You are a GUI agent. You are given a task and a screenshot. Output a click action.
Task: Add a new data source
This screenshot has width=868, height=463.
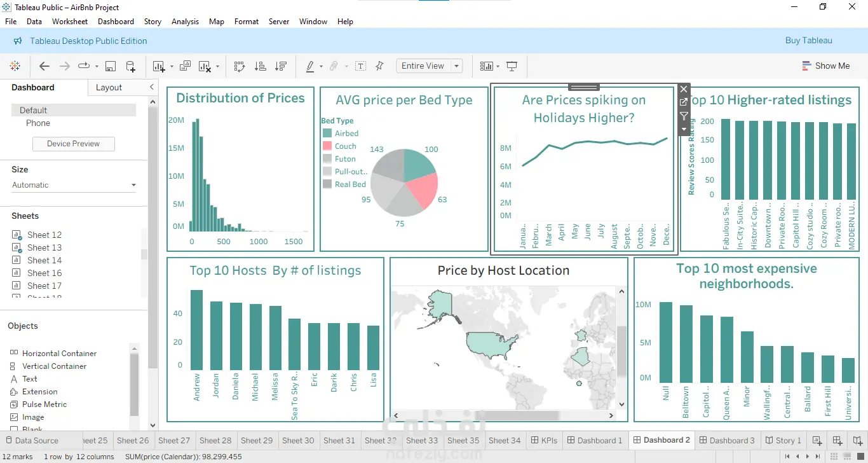coord(130,66)
